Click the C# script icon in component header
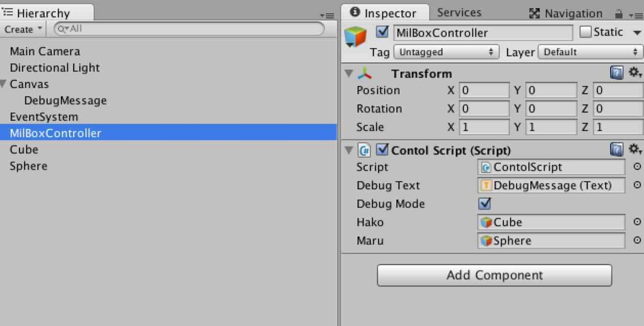The image size is (644, 326). pos(364,150)
